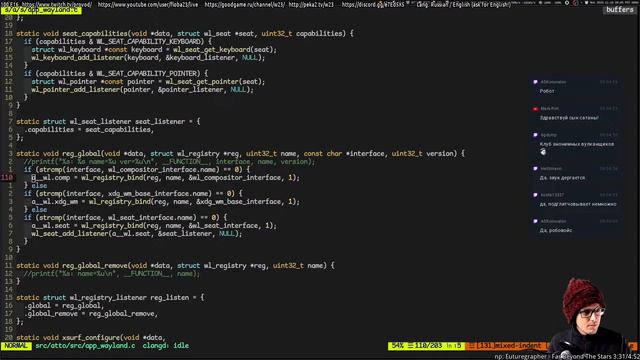Viewport: 640px width, 360px height.
Task: Click the 'wl_pointer_add_listener' code line
Action: pyautogui.click(x=142, y=89)
